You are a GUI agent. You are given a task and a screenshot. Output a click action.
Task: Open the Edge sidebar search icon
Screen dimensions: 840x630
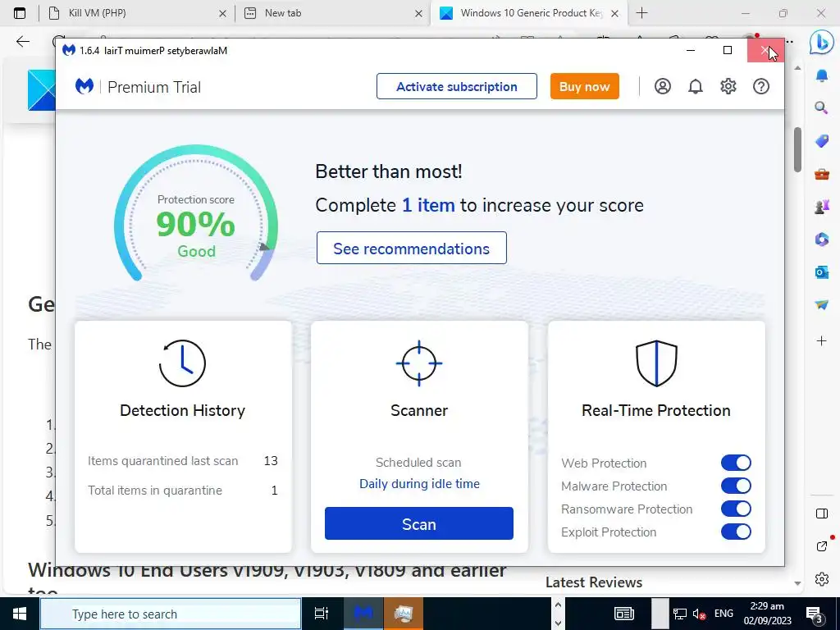tap(821, 107)
